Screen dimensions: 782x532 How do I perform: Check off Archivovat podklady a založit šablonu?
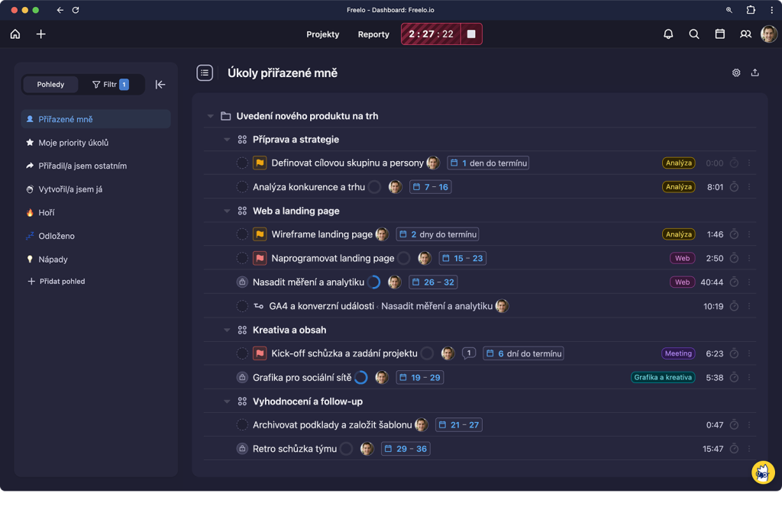pyautogui.click(x=242, y=425)
